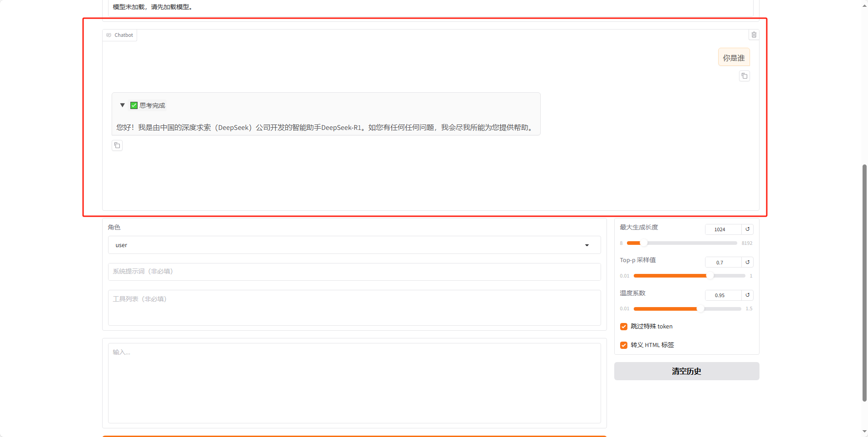This screenshot has height=437, width=868.
Task: Click the 清空历史 button
Action: [686, 371]
